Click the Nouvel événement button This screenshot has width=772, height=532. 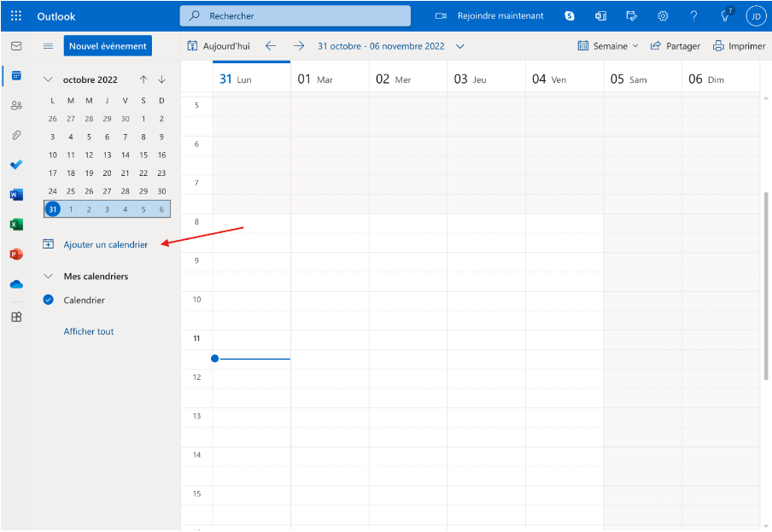[108, 46]
